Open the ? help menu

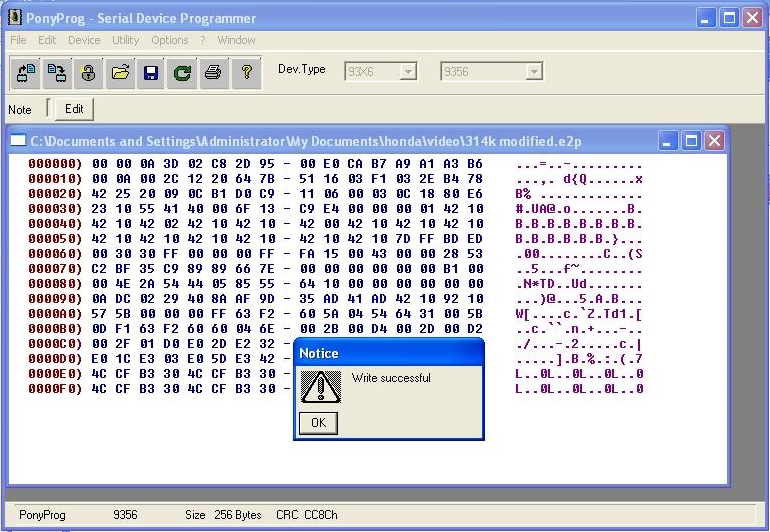(x=202, y=40)
